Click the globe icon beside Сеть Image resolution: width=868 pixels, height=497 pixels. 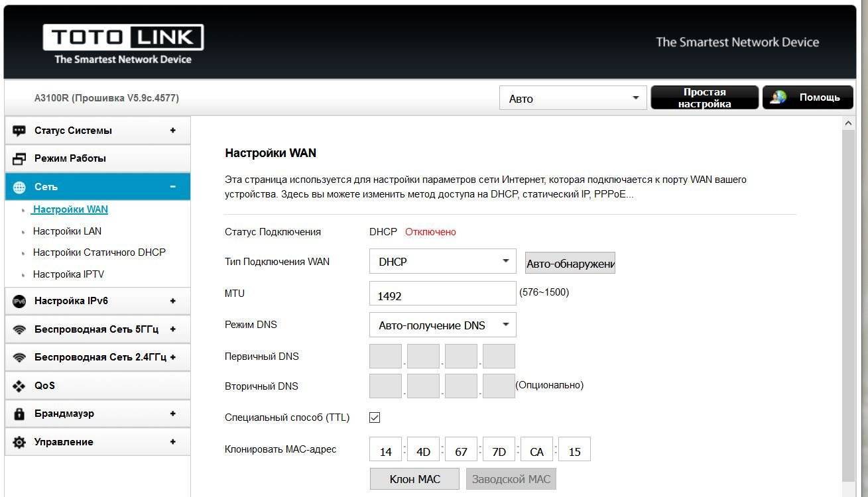pyautogui.click(x=19, y=188)
